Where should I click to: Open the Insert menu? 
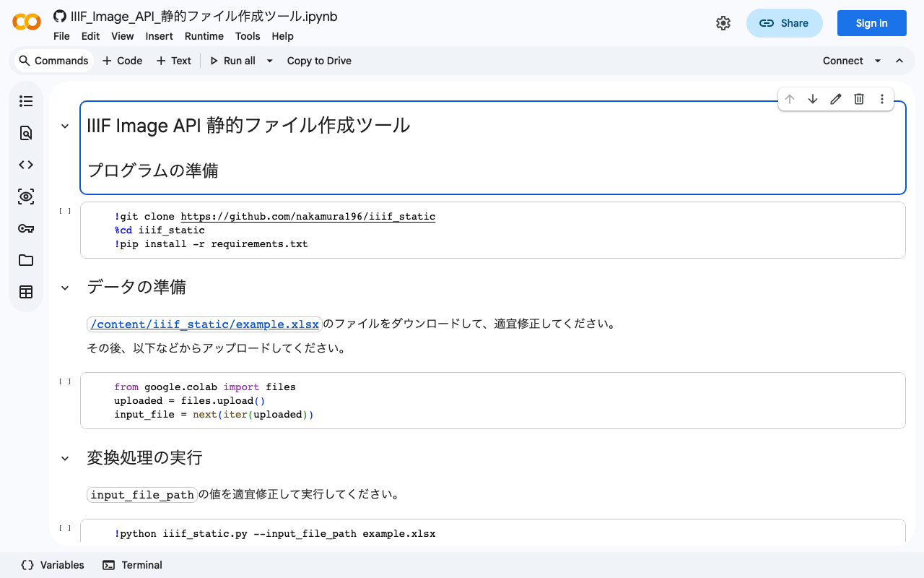click(159, 36)
